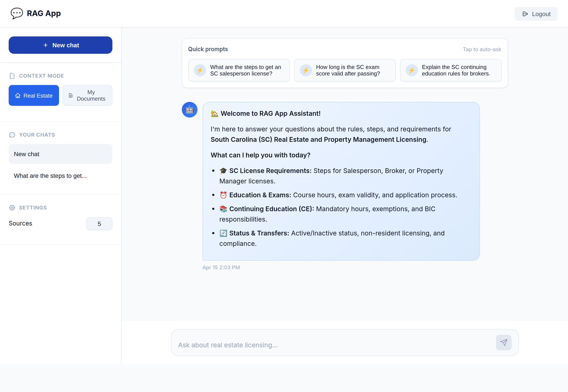Screen dimensions: 568x392
Task: Click the lightning icon on continuing education prompt
Action: (412, 70)
